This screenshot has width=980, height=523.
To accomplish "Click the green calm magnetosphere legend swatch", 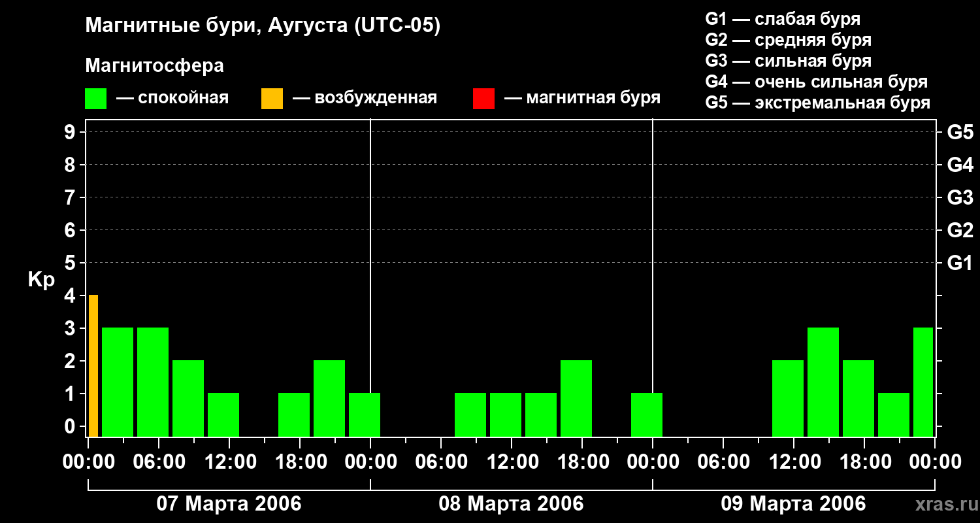I will click(x=95, y=99).
